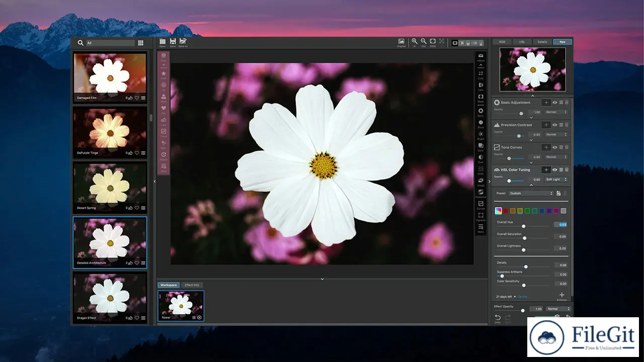
Task: Open the Effect Info tab
Action: (192, 285)
